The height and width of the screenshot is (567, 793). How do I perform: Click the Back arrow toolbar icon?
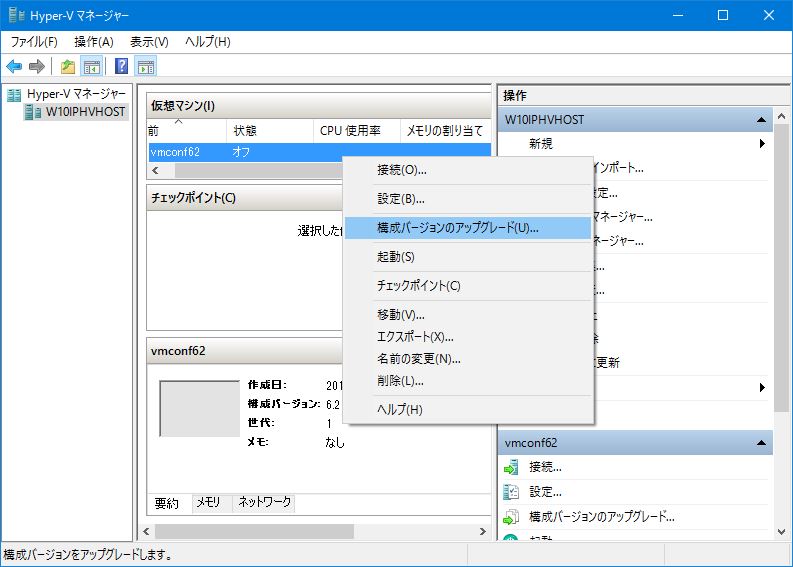tap(14, 66)
